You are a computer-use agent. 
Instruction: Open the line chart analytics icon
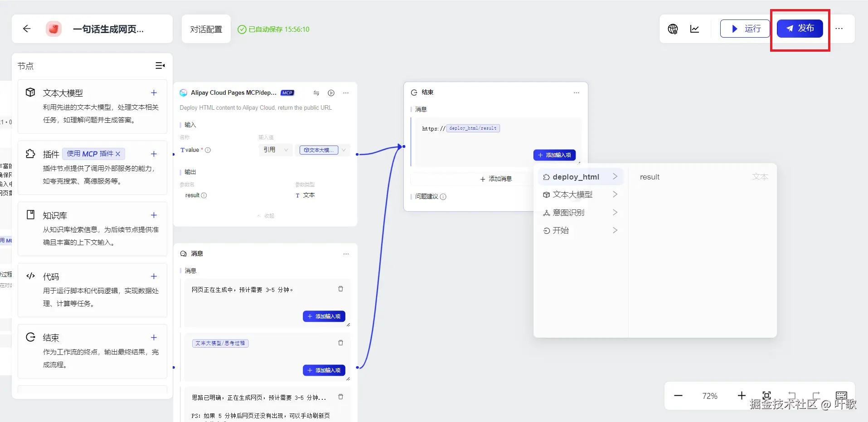coord(694,29)
